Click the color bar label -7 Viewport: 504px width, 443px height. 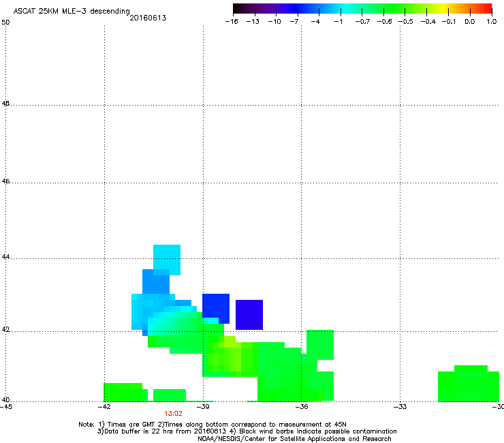click(x=294, y=22)
